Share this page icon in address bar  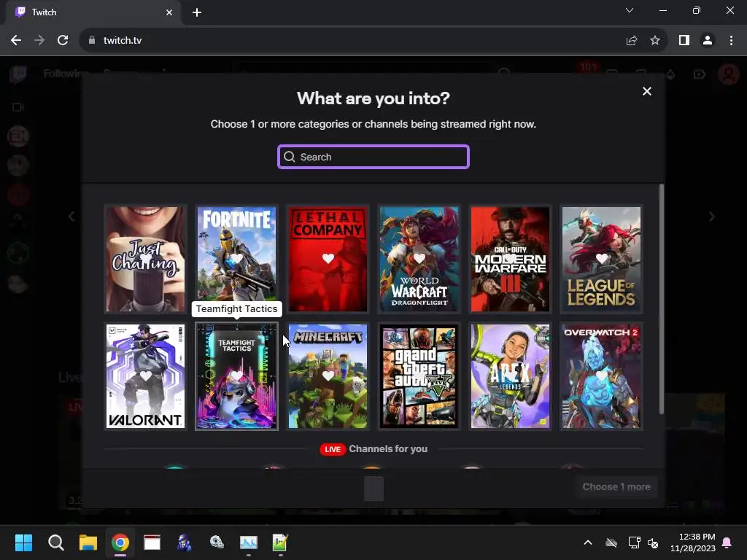tap(632, 41)
